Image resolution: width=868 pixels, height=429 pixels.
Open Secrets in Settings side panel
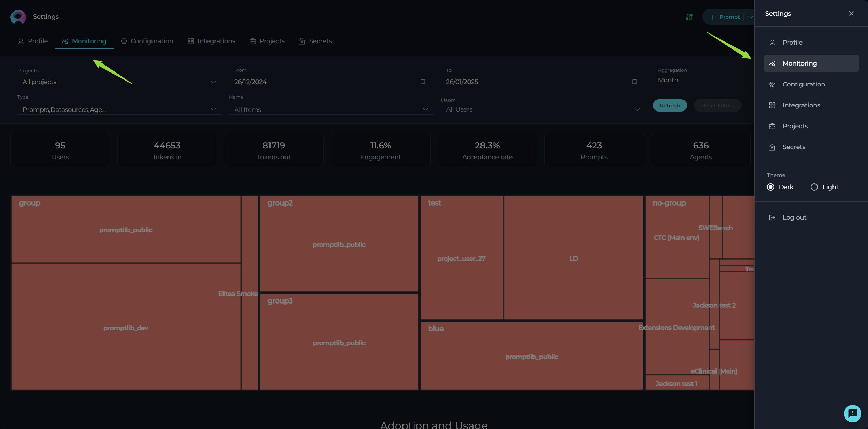click(x=811, y=147)
